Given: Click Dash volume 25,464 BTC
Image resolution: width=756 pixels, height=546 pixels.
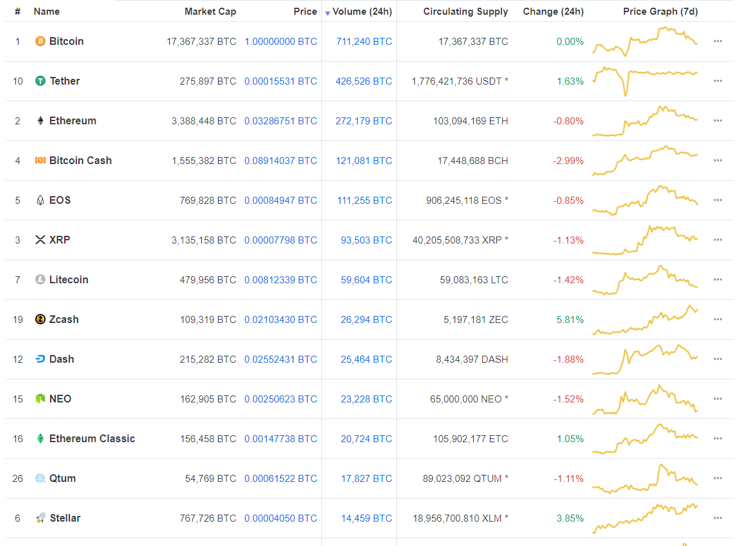Looking at the screenshot, I should [x=366, y=360].
